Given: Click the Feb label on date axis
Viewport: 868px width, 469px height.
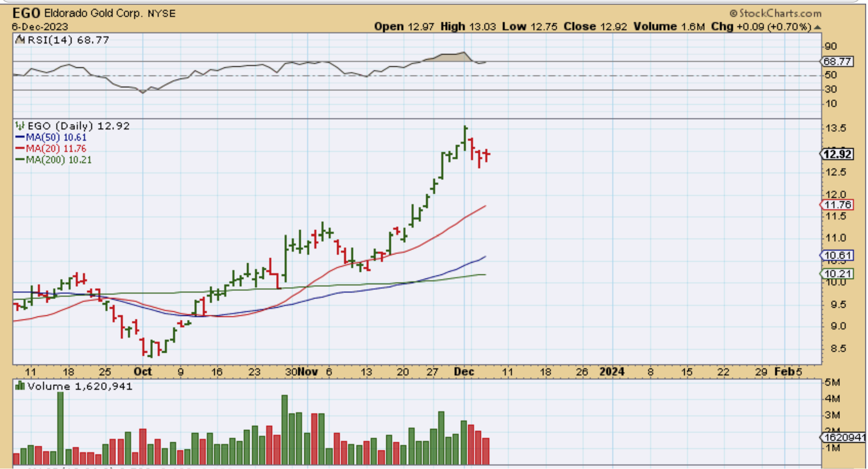Looking at the screenshot, I should pos(784,372).
